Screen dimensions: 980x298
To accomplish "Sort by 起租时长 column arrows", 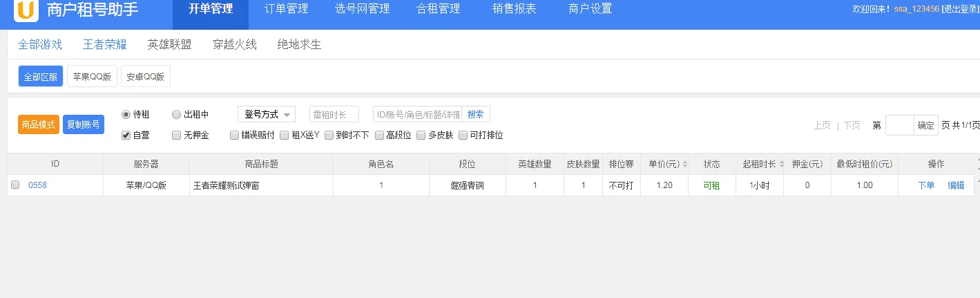I will coord(780,165).
